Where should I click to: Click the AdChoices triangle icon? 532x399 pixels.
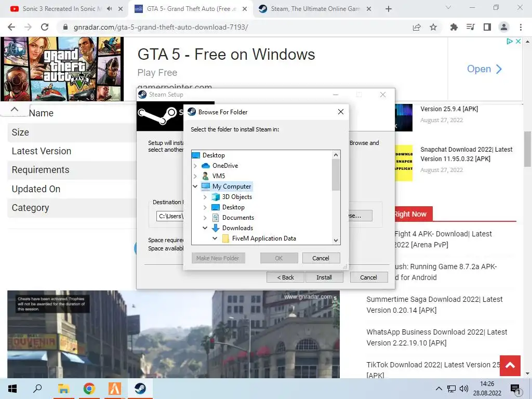[x=510, y=41]
